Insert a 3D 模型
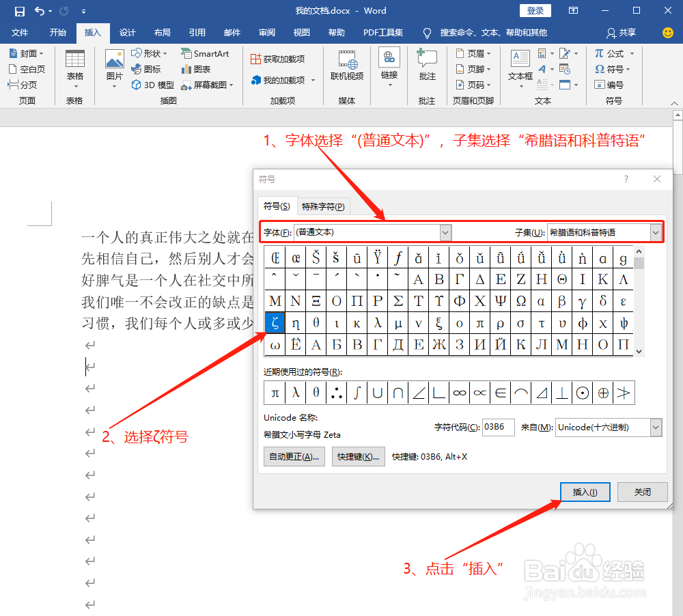 (x=153, y=85)
